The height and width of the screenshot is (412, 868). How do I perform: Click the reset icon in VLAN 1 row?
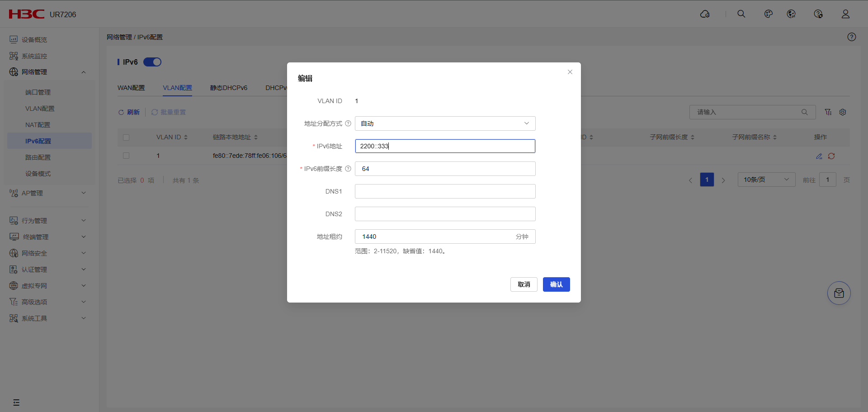[831, 156]
